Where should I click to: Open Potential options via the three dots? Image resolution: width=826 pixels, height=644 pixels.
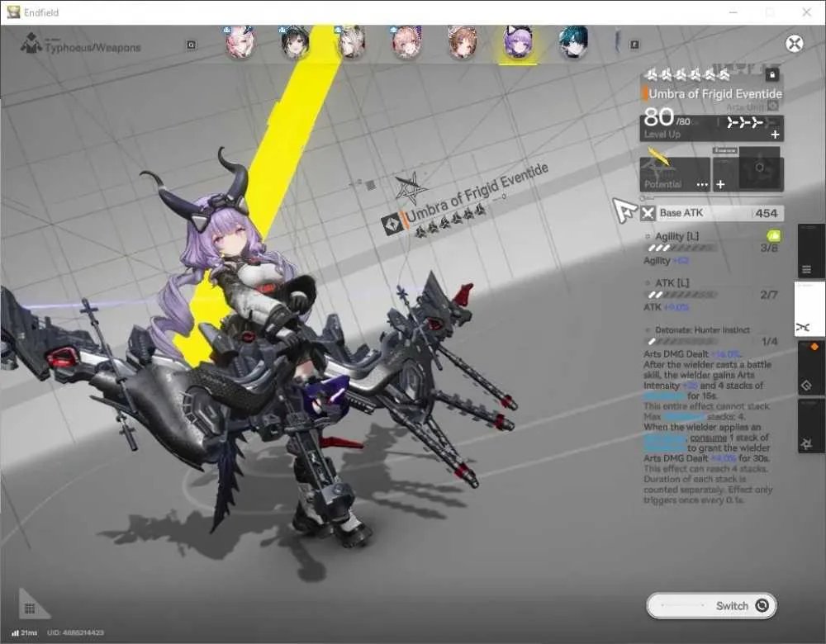[x=702, y=185]
